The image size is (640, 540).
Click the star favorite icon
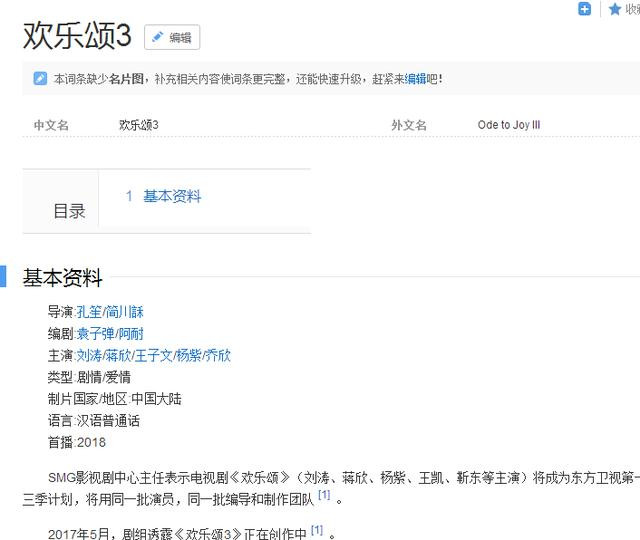point(614,9)
